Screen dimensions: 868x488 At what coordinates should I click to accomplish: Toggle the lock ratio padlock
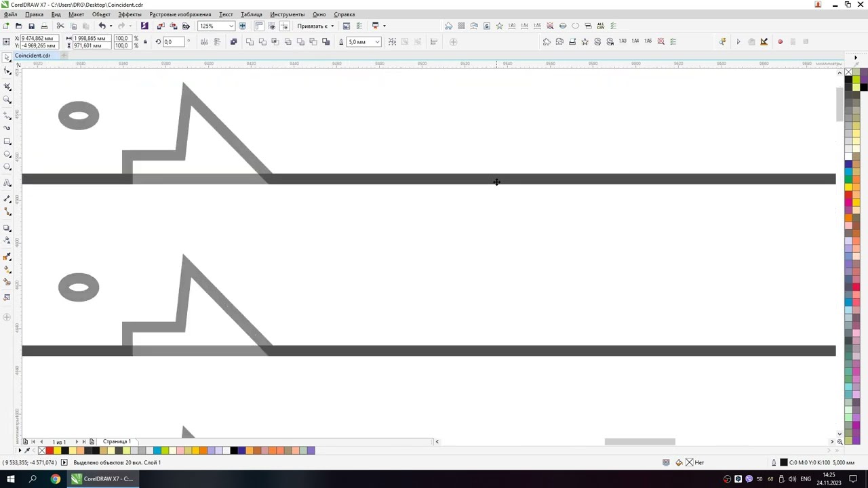(145, 42)
